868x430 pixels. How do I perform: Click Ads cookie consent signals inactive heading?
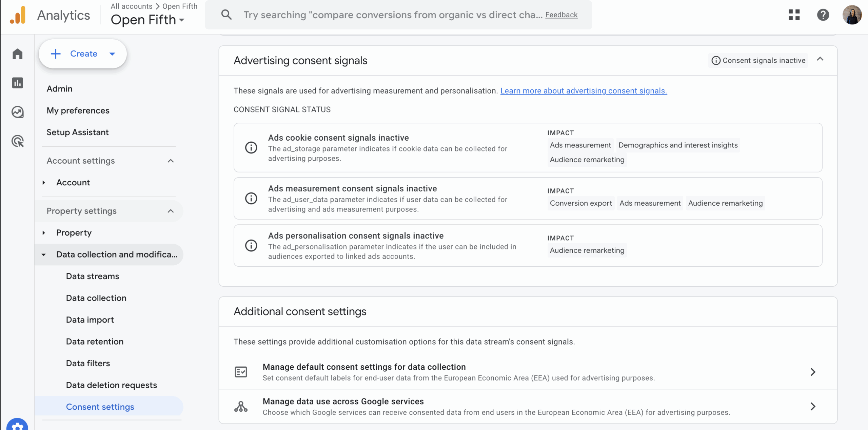338,138
